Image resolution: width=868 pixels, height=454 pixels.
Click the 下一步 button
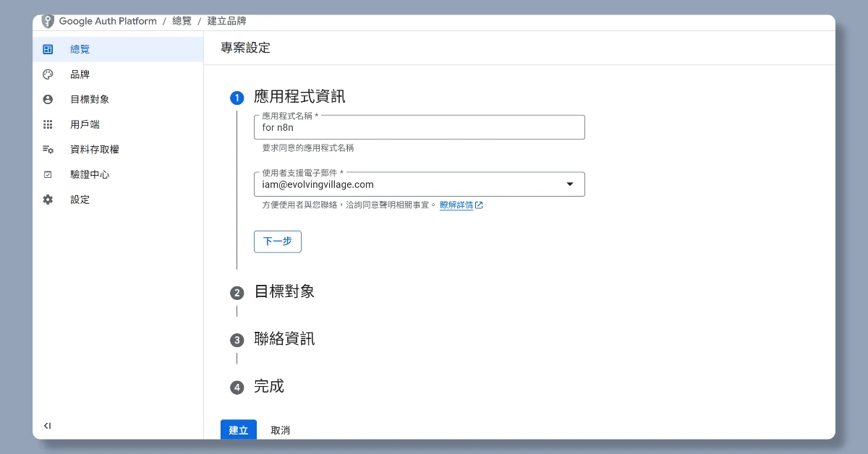coord(278,241)
